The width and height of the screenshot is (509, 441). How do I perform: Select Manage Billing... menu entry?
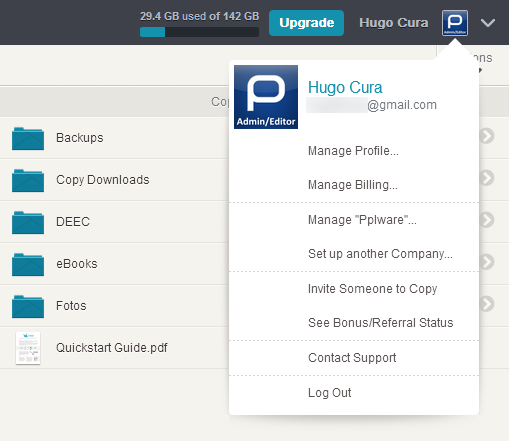point(353,185)
